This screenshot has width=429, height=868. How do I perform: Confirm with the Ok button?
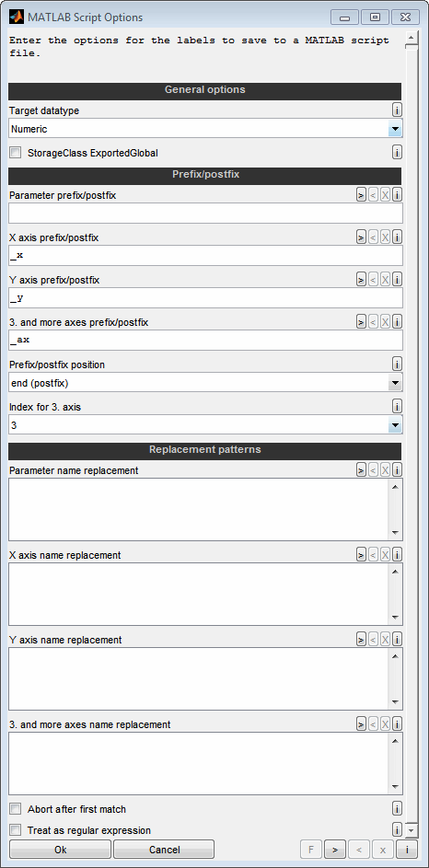coord(61,850)
